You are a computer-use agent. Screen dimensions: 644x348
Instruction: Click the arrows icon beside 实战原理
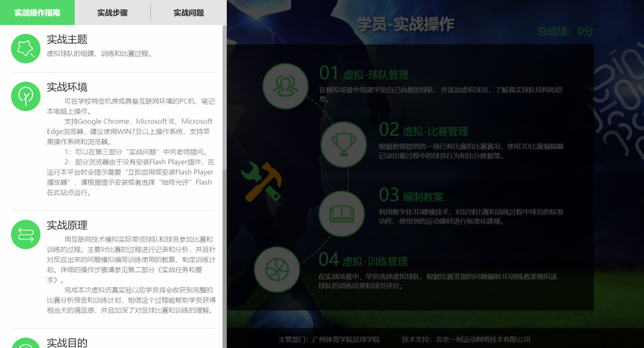[x=26, y=234]
